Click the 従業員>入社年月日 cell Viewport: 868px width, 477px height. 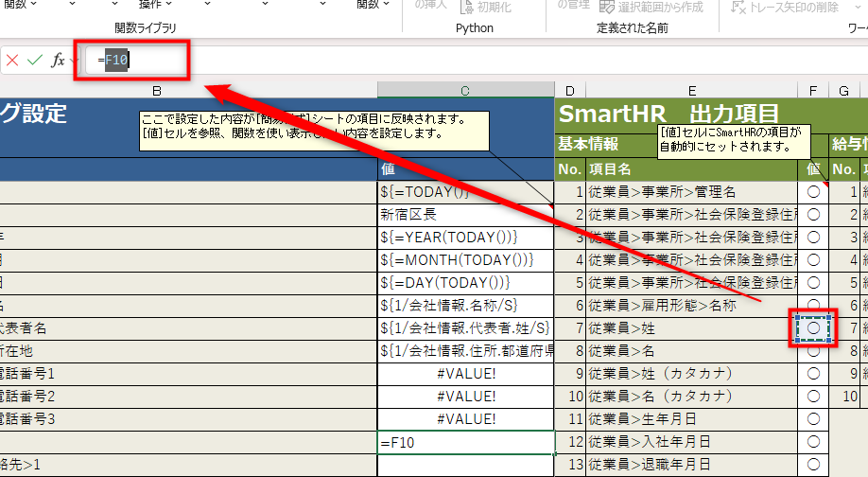[x=691, y=441]
